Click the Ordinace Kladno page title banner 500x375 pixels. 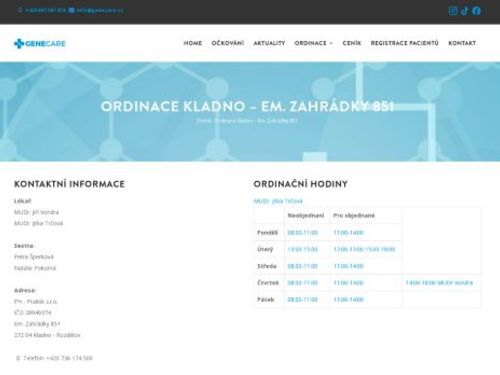click(x=247, y=106)
